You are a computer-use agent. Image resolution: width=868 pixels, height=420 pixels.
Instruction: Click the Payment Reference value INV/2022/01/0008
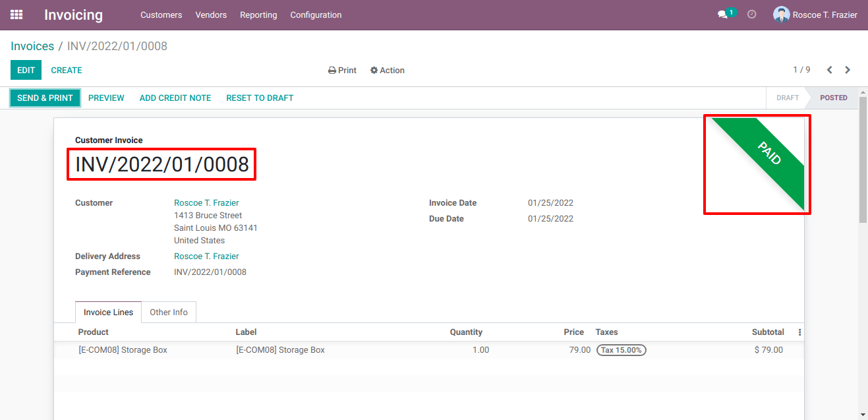(x=210, y=272)
